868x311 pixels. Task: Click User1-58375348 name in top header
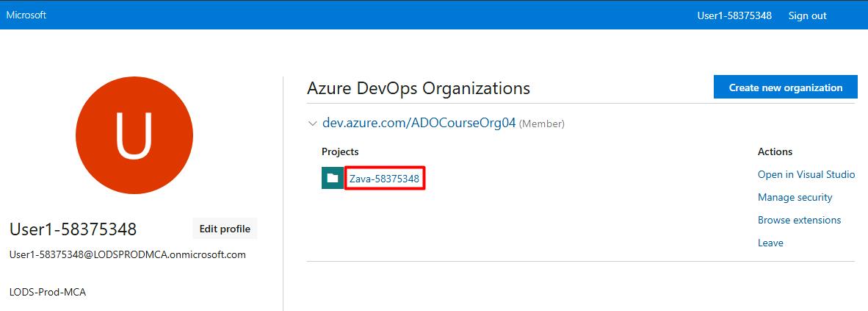click(x=734, y=15)
